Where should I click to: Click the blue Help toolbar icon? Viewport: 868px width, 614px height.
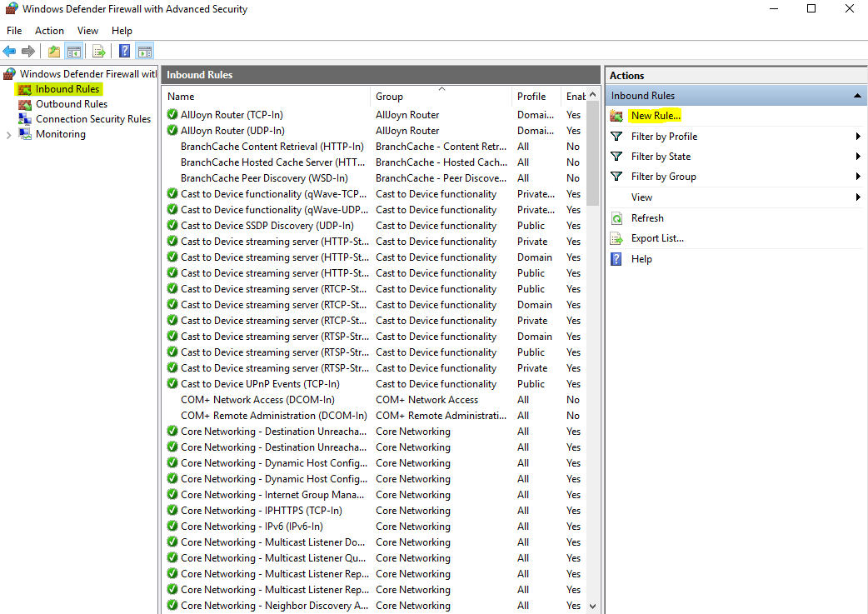(125, 52)
